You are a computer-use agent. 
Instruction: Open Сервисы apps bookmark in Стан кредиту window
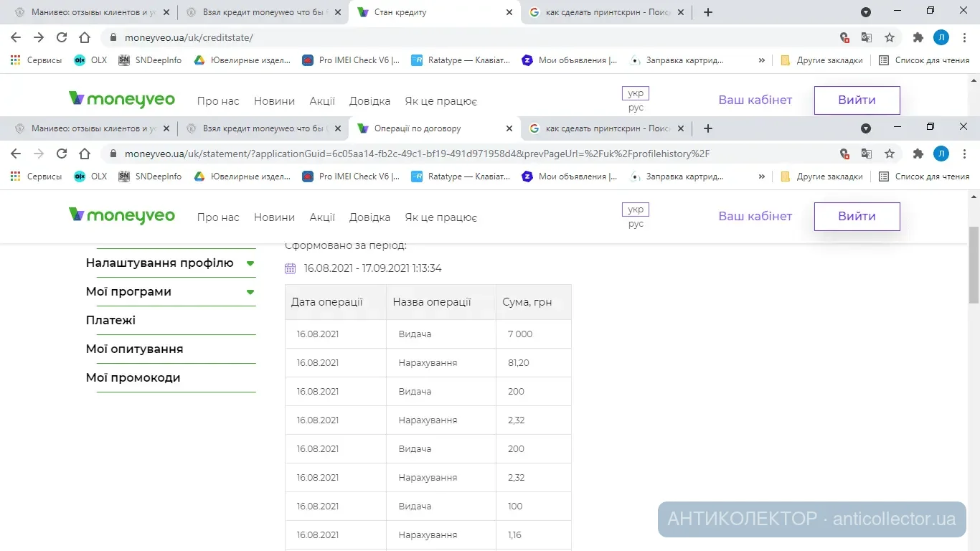[x=37, y=60]
